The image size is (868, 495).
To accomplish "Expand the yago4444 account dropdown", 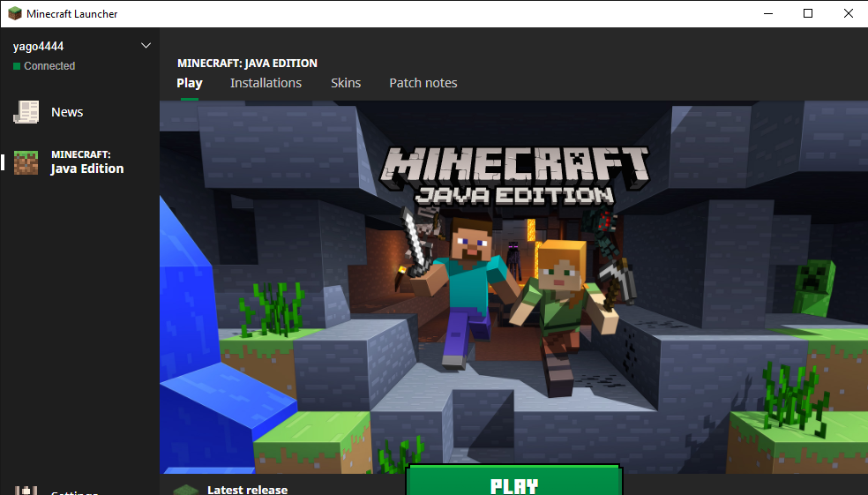I will pyautogui.click(x=146, y=45).
